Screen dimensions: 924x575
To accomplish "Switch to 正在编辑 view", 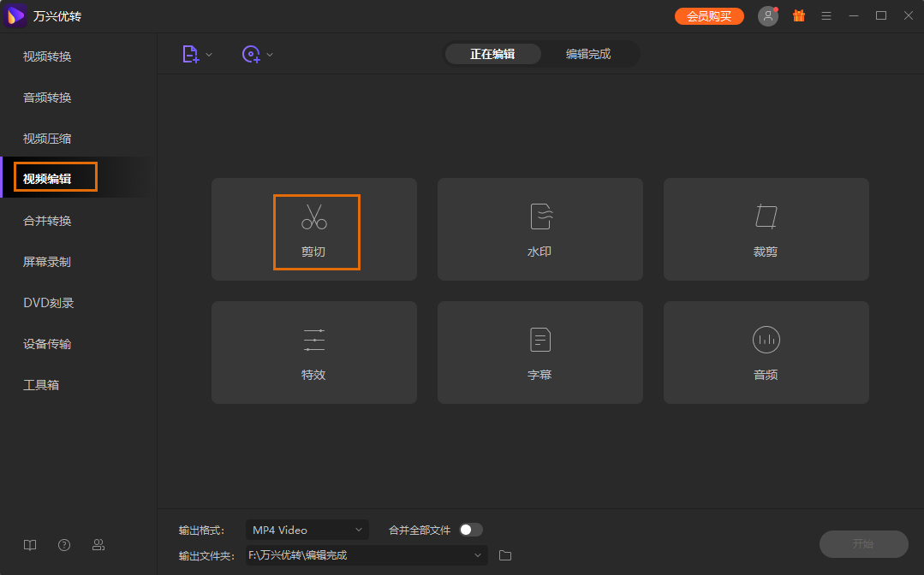I will coord(492,53).
